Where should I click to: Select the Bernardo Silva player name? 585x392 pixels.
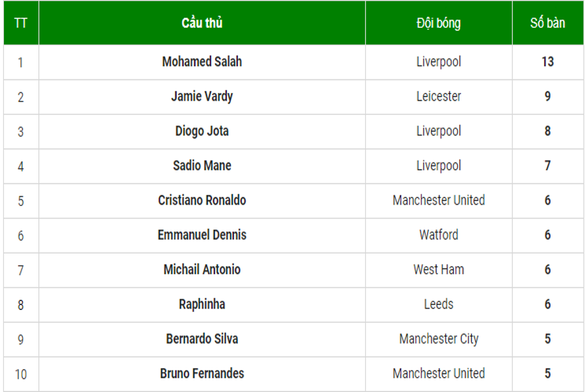[x=202, y=339]
